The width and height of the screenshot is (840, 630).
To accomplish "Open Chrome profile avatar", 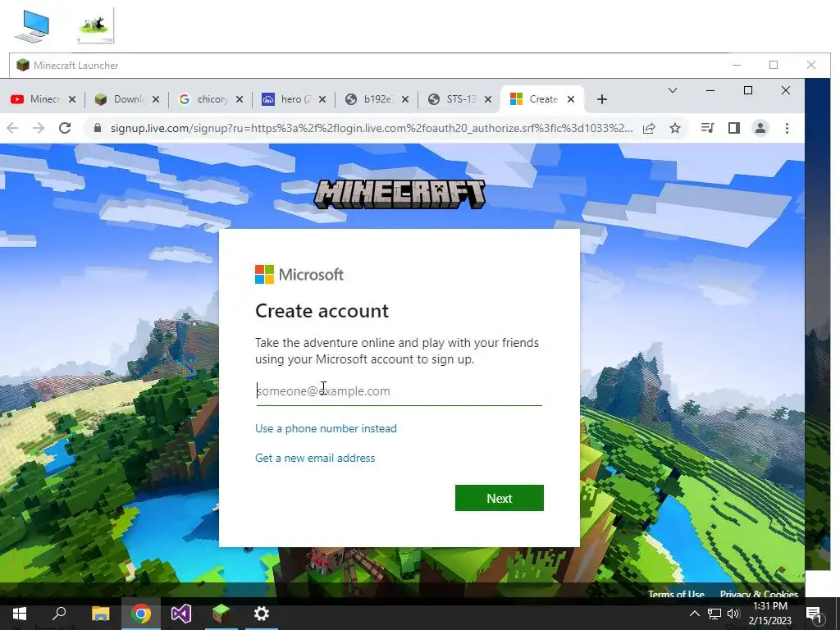I will 760,128.
